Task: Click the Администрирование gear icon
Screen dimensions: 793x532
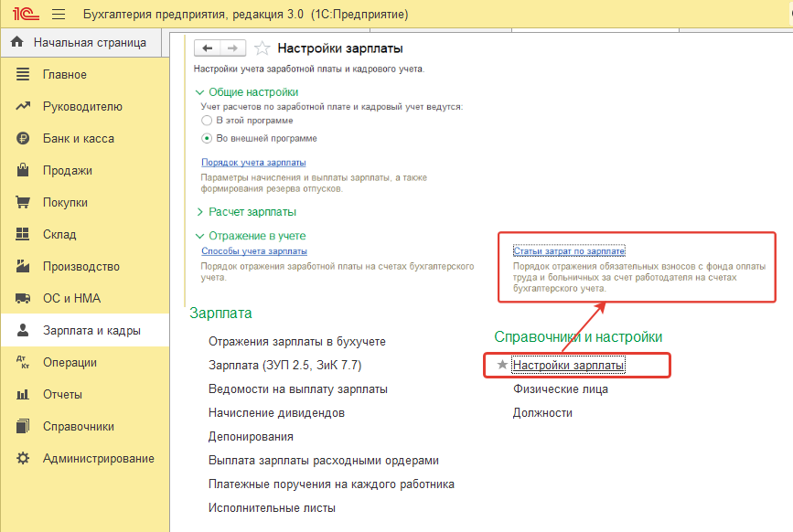Action: click(23, 458)
